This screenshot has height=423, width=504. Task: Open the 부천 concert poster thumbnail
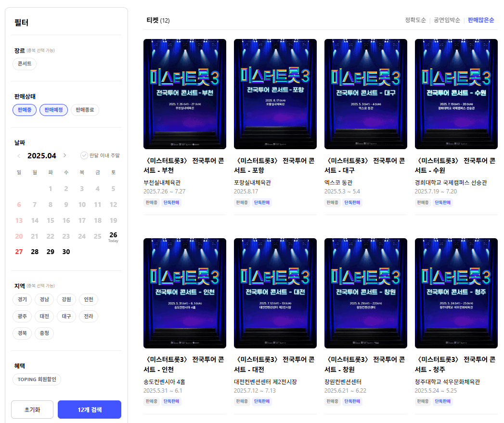(x=185, y=94)
